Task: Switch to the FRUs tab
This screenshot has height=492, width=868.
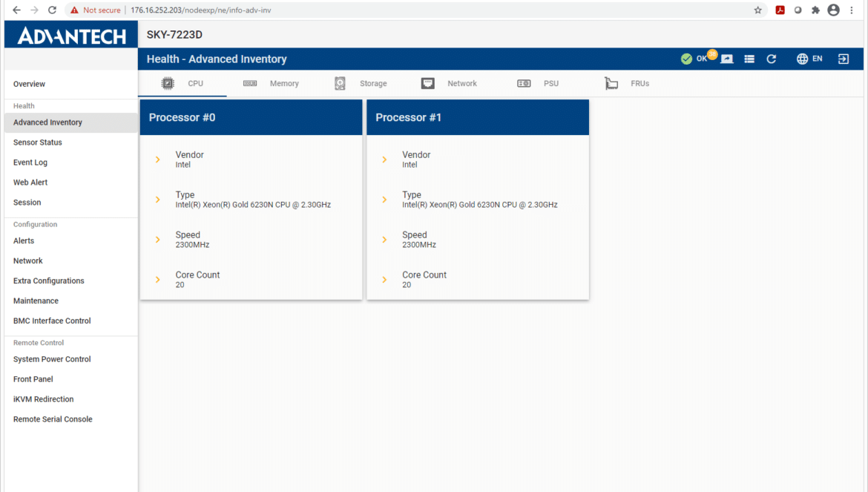Action: point(627,84)
